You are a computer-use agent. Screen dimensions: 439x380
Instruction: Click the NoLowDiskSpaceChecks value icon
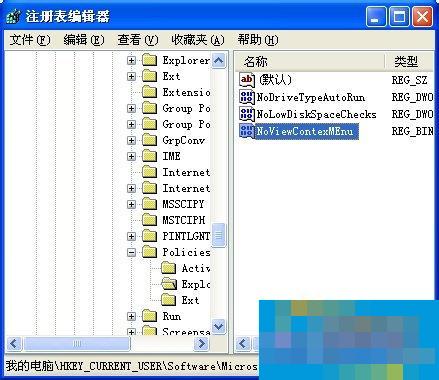pos(247,114)
